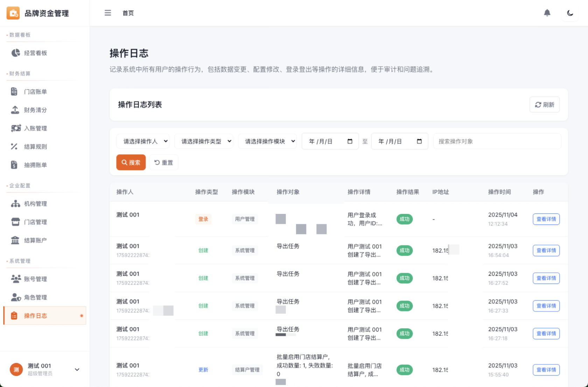Select 机构管理 in sidebar
The height and width of the screenshot is (387, 588).
pos(35,203)
